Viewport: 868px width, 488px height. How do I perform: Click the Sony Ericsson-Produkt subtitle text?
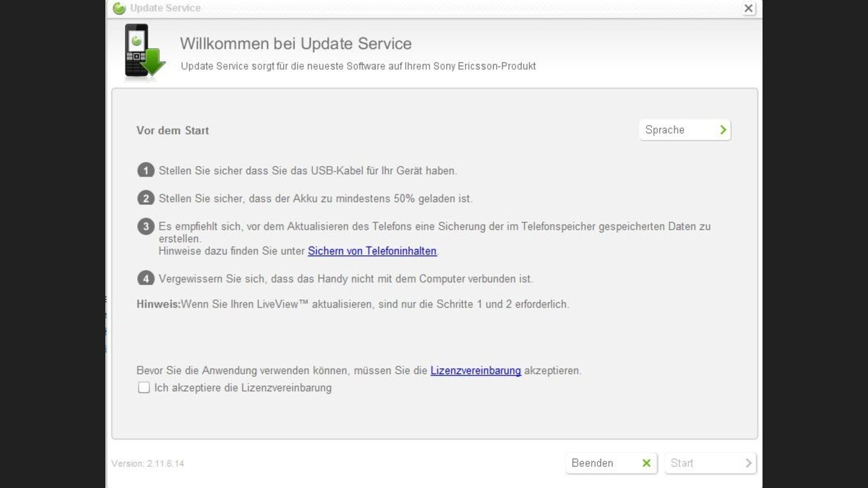[x=358, y=66]
